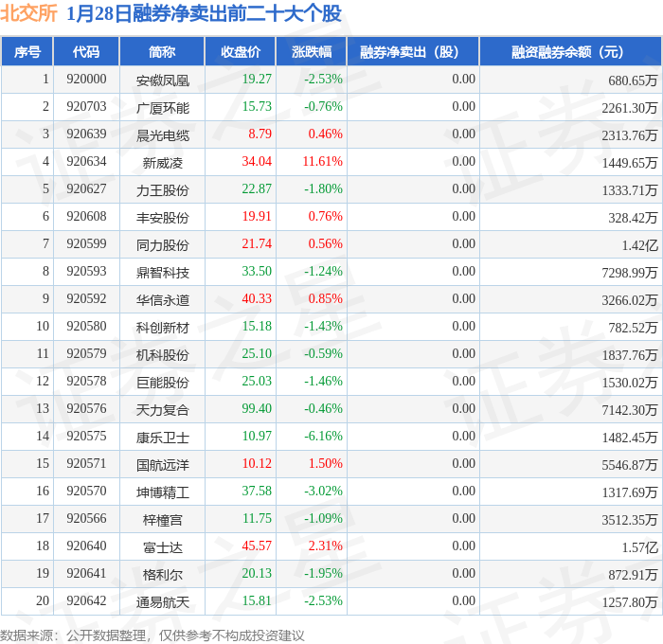Click the 融券净卖出（股） column header

click(x=413, y=51)
